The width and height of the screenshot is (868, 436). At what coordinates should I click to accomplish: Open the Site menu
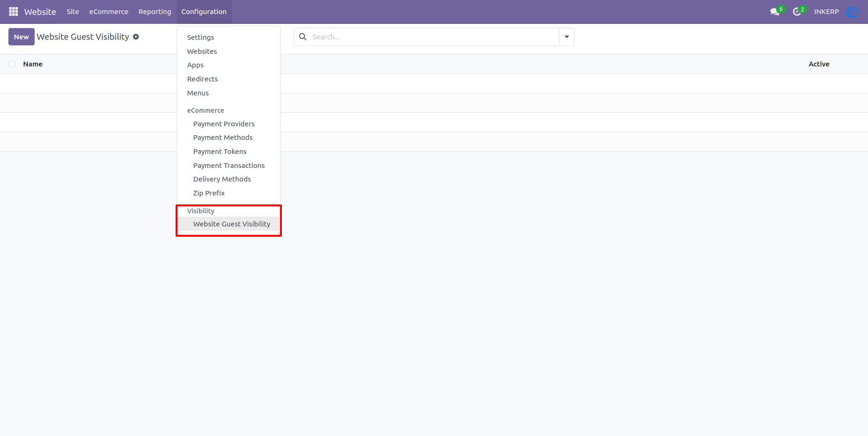pos(73,12)
